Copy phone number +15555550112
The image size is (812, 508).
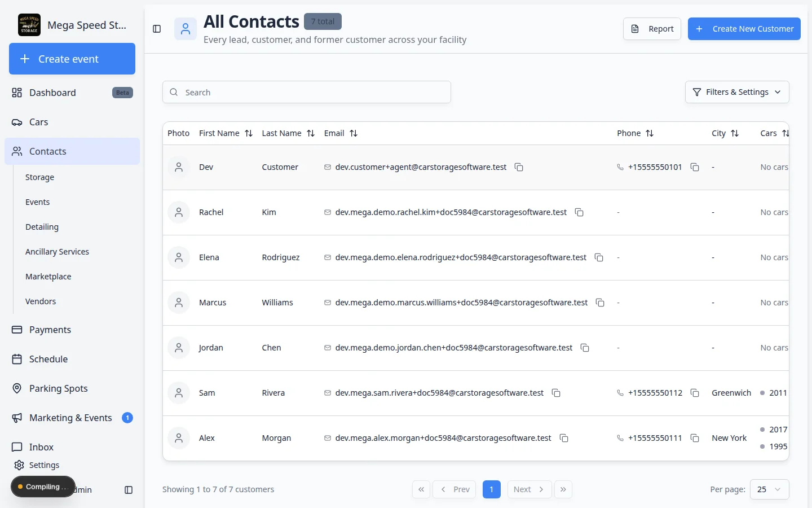[x=695, y=393]
